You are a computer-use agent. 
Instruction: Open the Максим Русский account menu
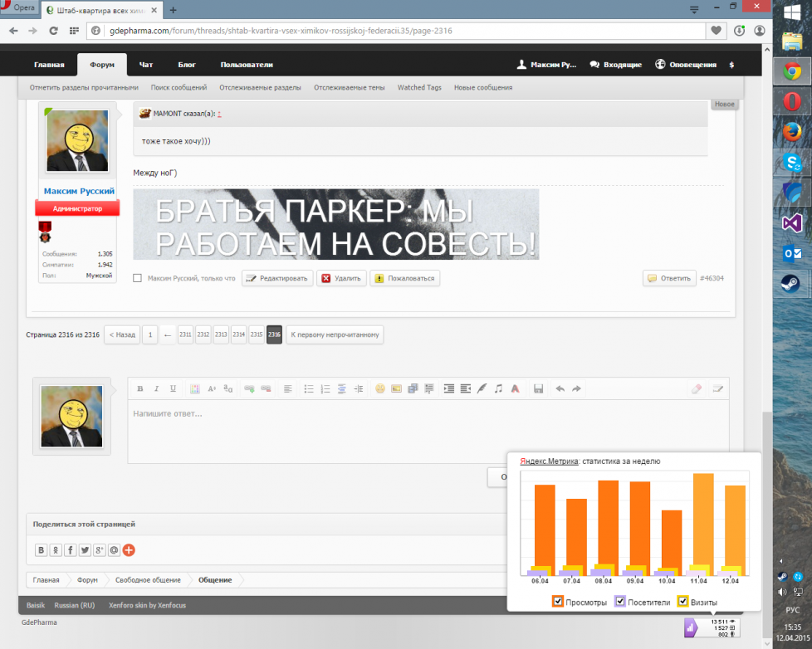[546, 65]
